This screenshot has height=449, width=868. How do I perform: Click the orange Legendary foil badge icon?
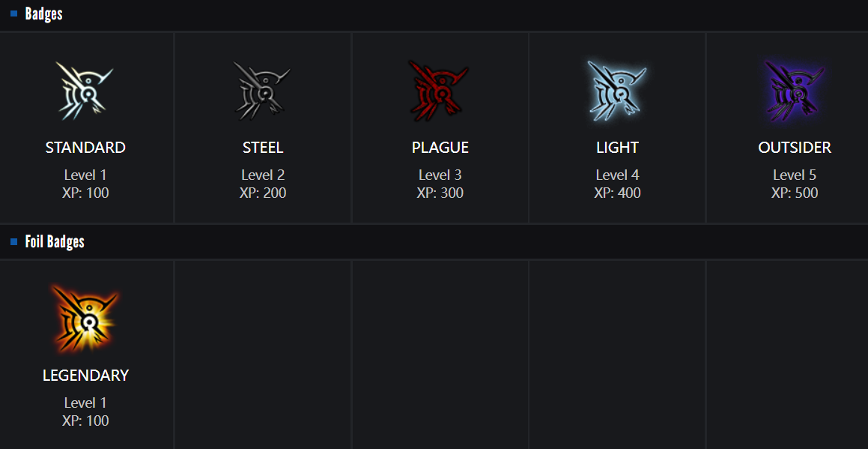(85, 319)
